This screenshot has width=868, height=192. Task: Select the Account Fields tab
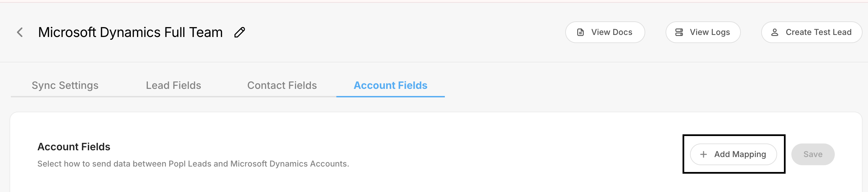click(390, 85)
